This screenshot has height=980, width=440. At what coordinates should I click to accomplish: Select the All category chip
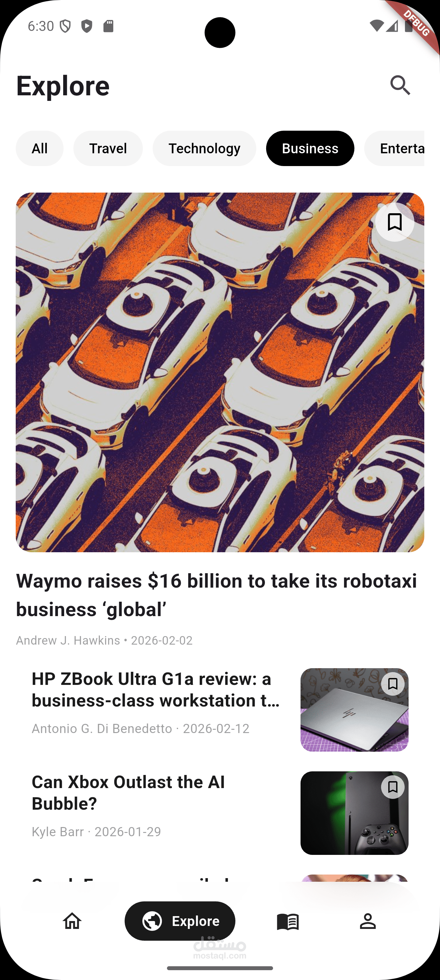40,148
